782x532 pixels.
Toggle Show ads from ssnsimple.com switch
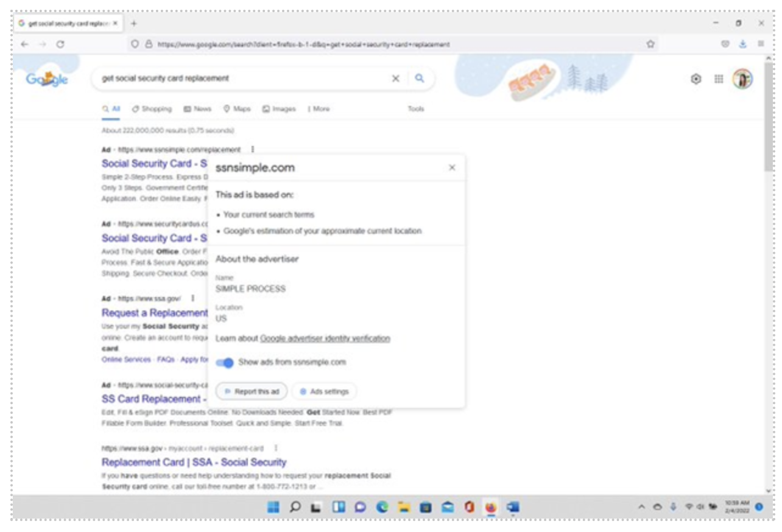click(225, 363)
